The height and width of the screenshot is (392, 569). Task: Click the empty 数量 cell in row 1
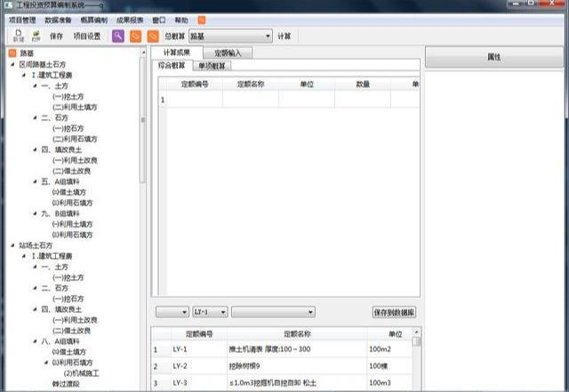(363, 99)
